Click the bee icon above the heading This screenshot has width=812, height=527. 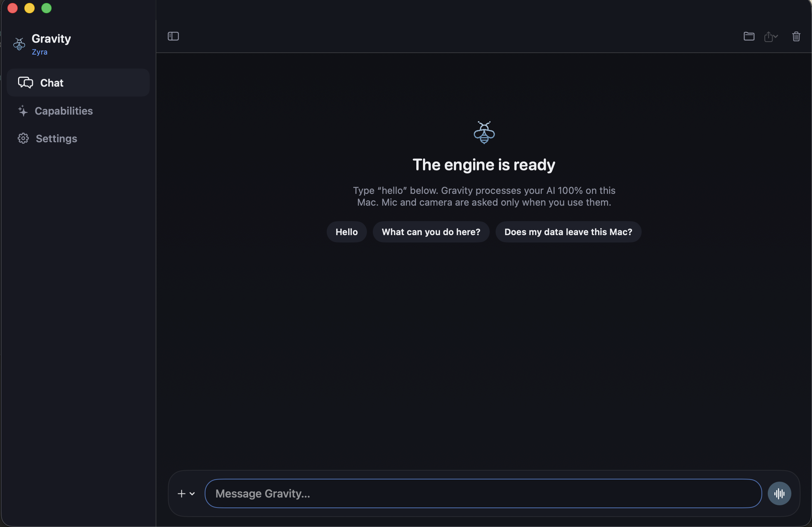[x=484, y=132]
